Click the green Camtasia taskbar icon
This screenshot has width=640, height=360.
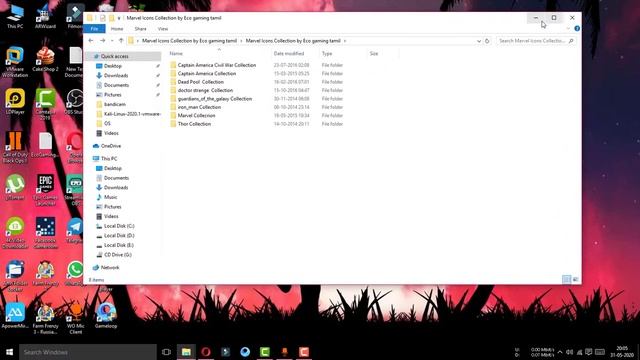click(x=264, y=352)
